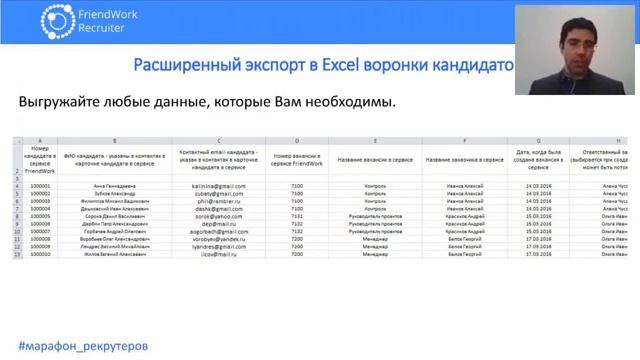Click email cell dep@mail.ru
The image size is (640, 360).
[219, 224]
